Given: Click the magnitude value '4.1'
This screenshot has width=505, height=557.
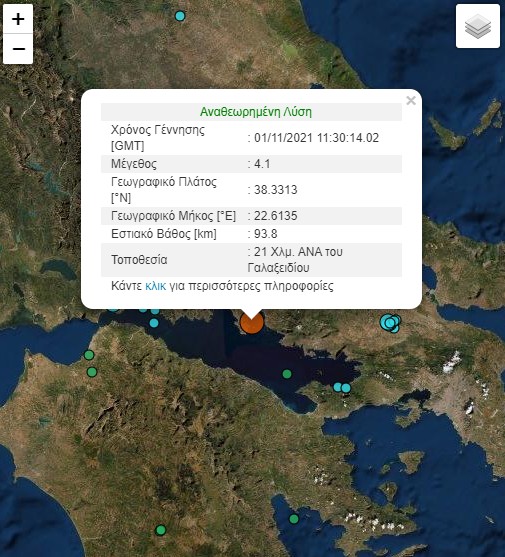Looking at the screenshot, I should (262, 164).
